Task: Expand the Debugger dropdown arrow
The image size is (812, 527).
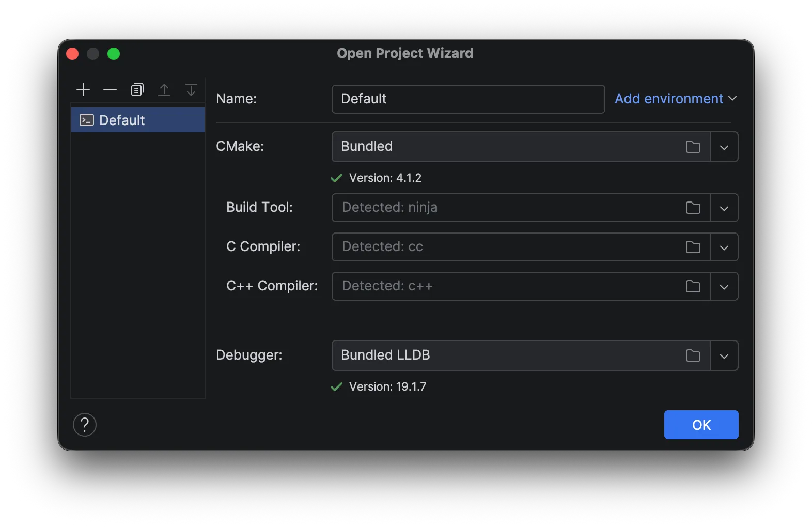Action: pos(724,356)
